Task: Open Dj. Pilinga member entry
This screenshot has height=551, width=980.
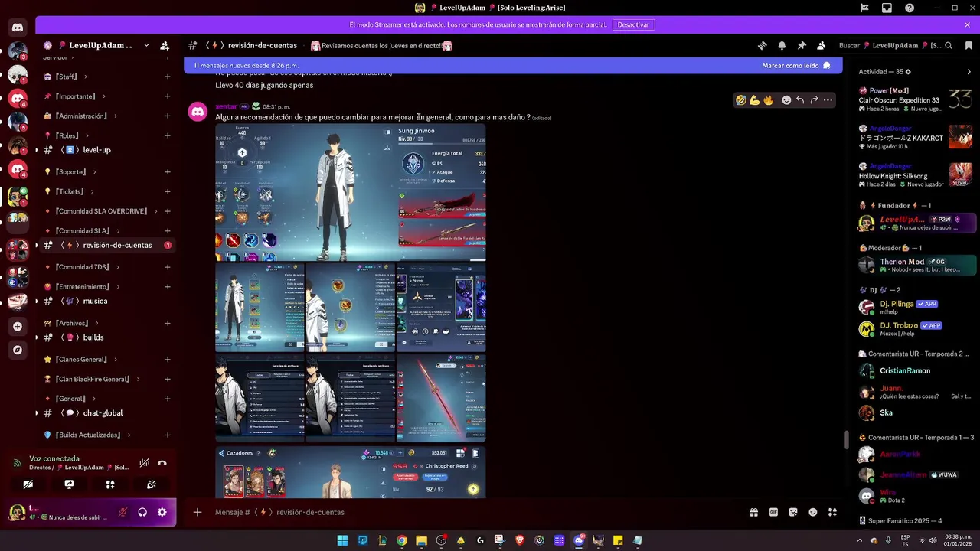Action: [x=916, y=308]
